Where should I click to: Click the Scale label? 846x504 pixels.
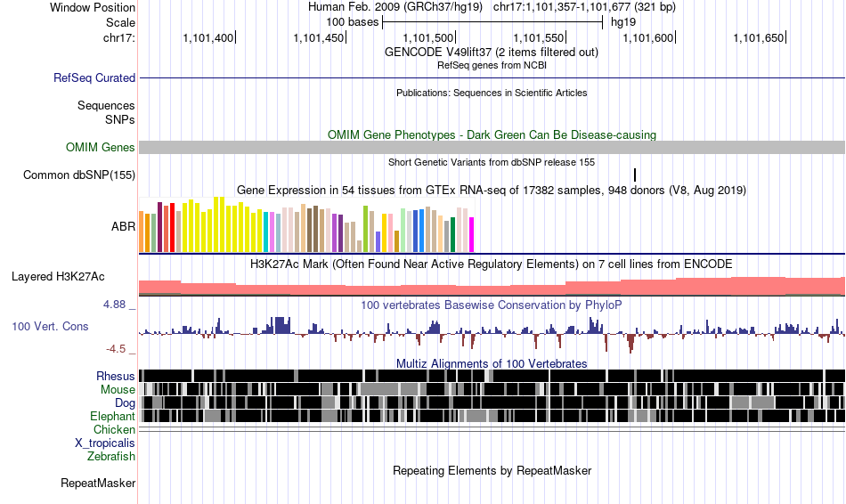tap(120, 22)
